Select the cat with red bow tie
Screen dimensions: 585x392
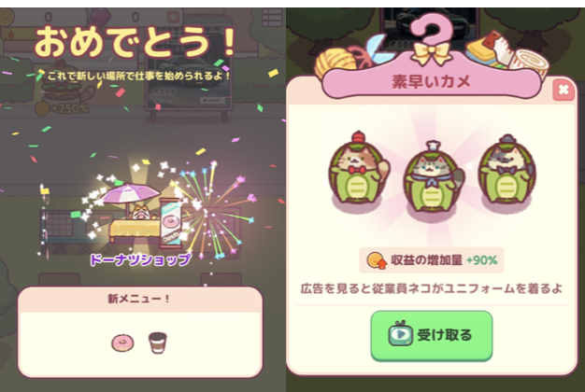[x=358, y=172]
